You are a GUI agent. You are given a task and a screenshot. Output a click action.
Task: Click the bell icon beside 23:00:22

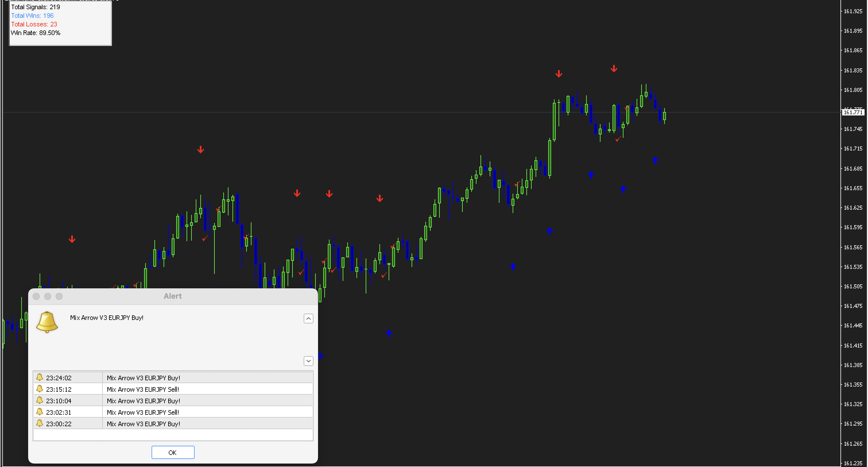coord(39,423)
